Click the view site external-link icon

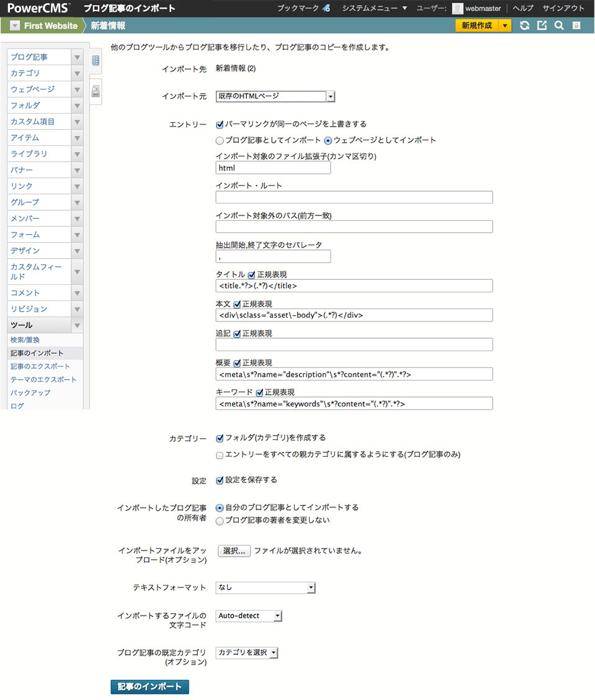542,25
